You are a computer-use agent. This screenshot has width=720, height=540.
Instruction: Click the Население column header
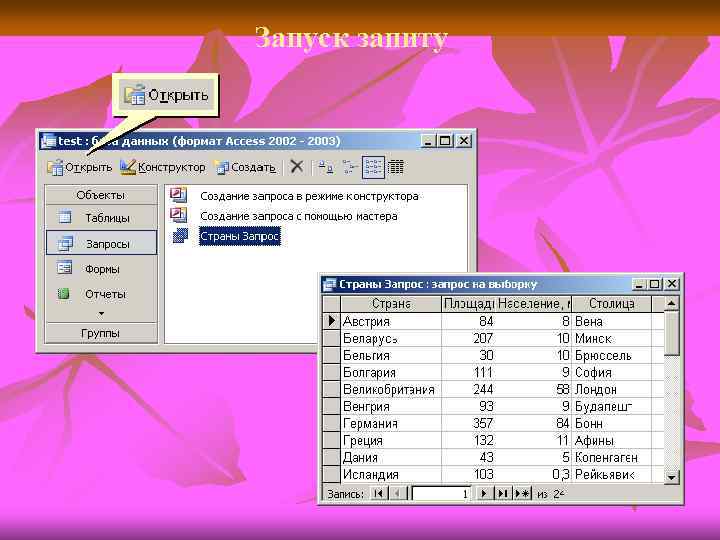tap(534, 304)
